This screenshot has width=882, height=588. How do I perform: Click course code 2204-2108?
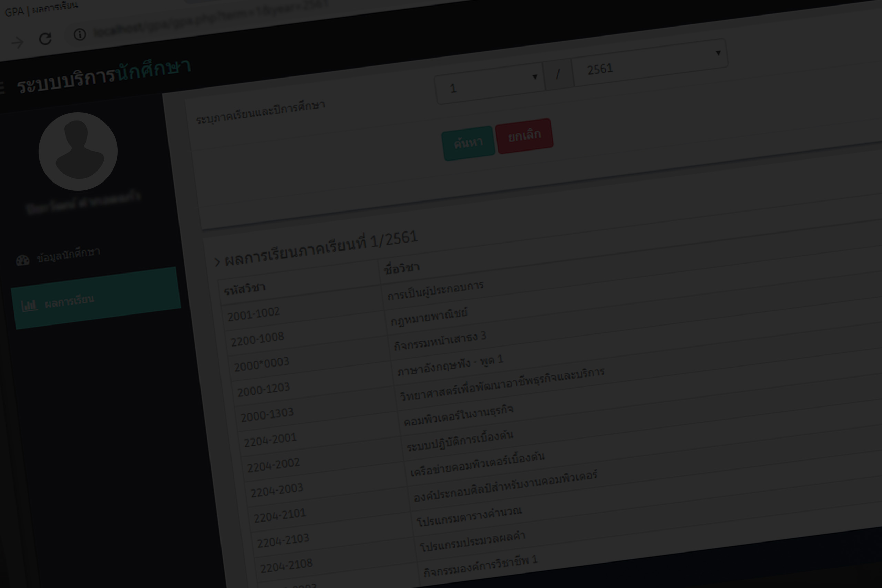(x=286, y=566)
